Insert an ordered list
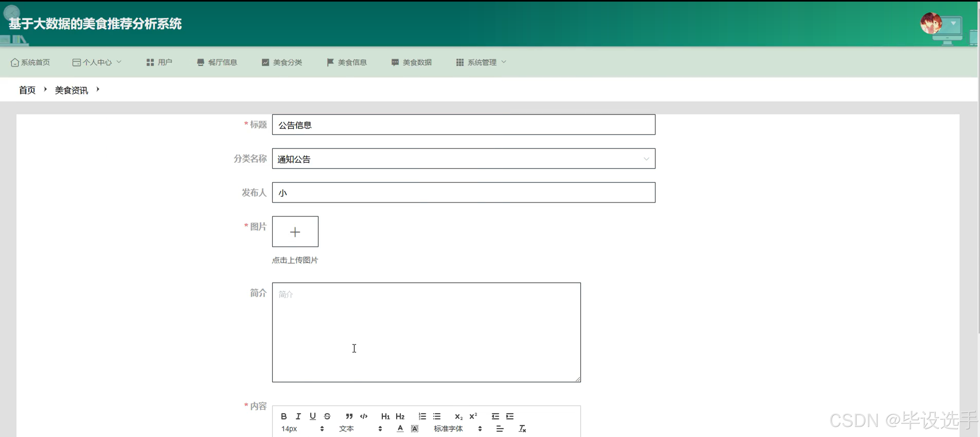The image size is (980, 437). tap(422, 416)
